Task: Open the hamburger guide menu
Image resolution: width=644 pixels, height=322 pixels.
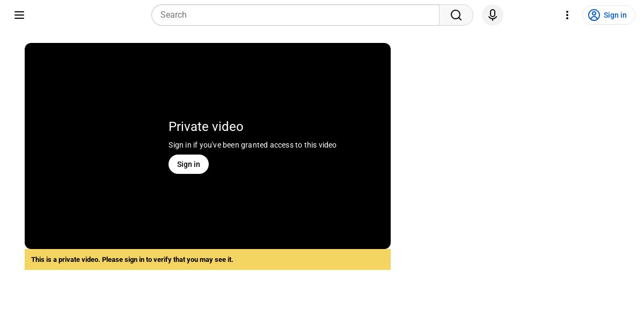Action: [19, 15]
